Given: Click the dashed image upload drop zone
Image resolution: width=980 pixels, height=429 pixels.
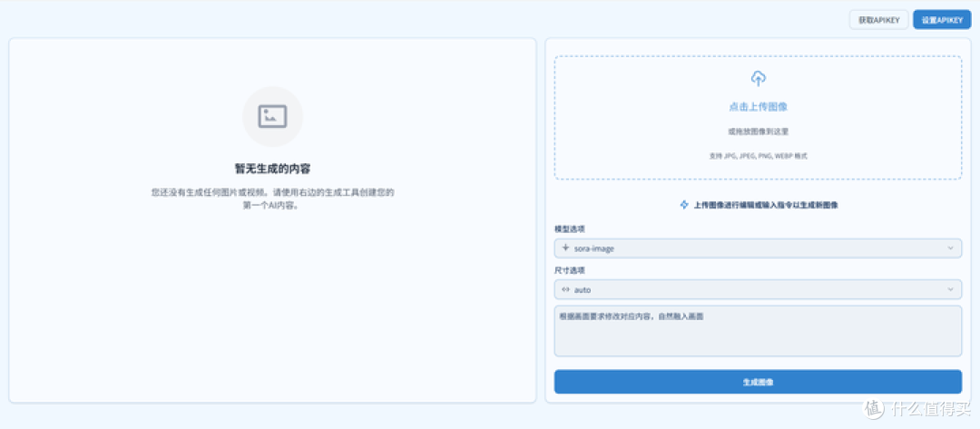Looking at the screenshot, I should [758, 118].
